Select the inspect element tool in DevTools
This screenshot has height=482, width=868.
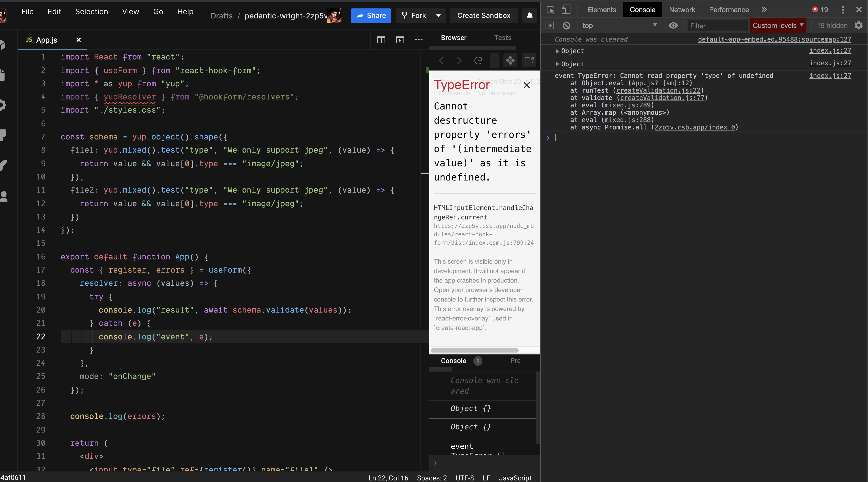(551, 10)
